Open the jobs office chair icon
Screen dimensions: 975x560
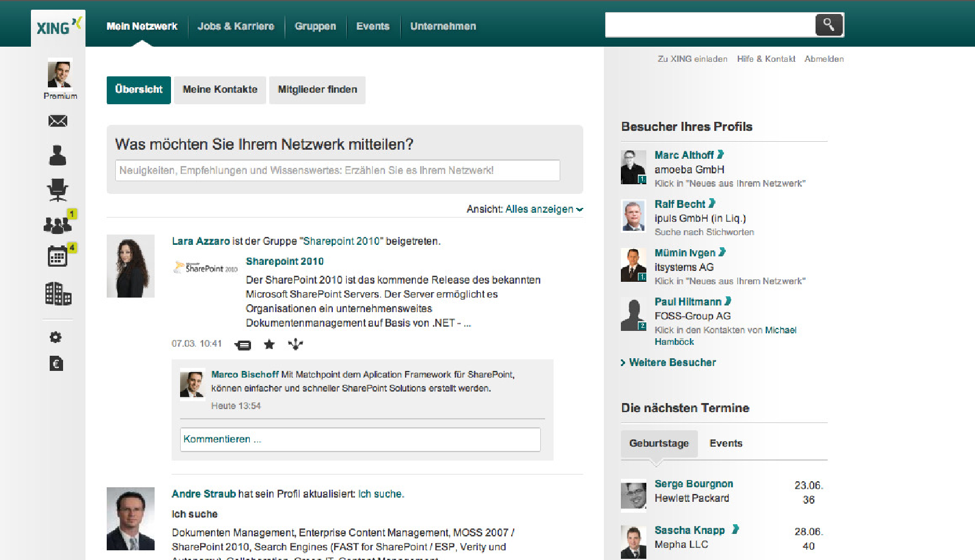click(x=58, y=190)
